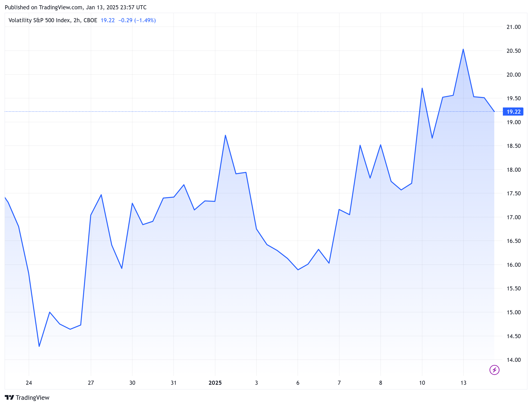
Task: Click the 21.00 price axis label
Action: 514,27
